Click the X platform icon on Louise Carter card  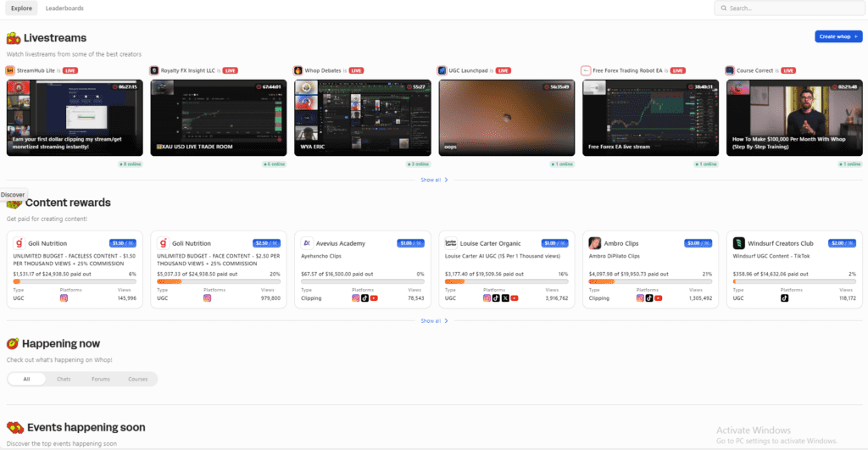[505, 298]
